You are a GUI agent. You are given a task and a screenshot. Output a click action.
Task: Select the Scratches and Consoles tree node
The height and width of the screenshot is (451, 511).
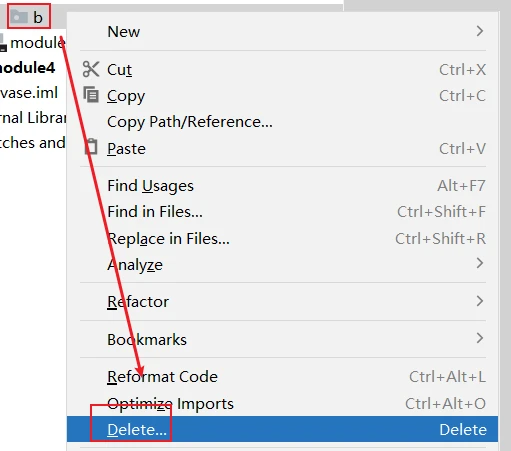tap(33, 143)
